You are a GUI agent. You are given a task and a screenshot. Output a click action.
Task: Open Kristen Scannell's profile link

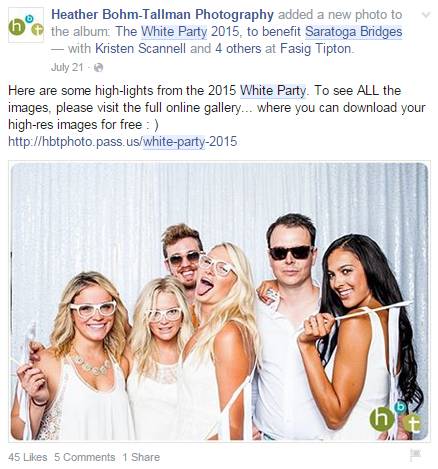(140, 49)
